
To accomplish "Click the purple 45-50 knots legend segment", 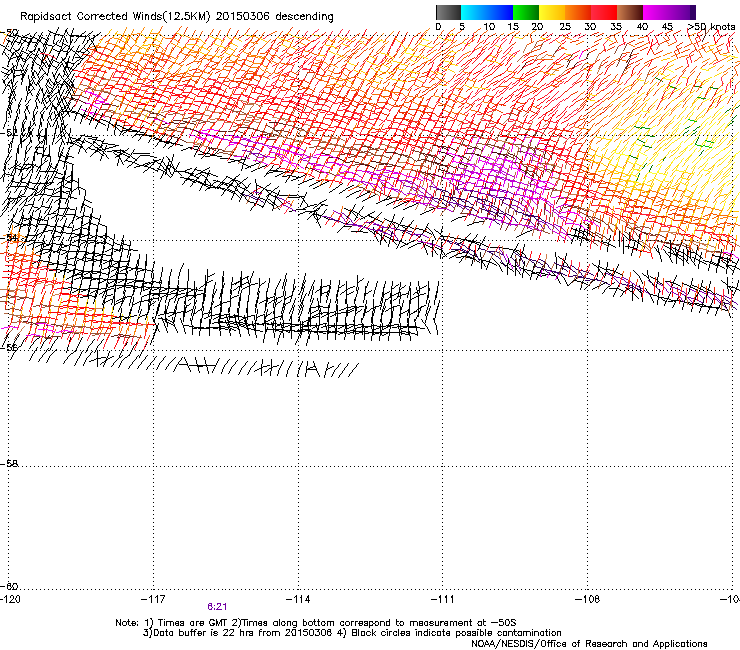I will point(682,12).
